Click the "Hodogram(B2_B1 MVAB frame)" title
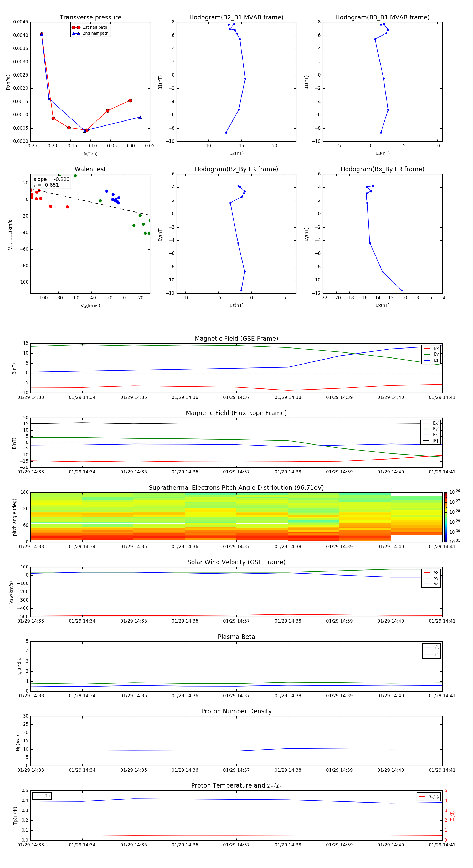This screenshot has height=868, width=473. click(x=236, y=18)
